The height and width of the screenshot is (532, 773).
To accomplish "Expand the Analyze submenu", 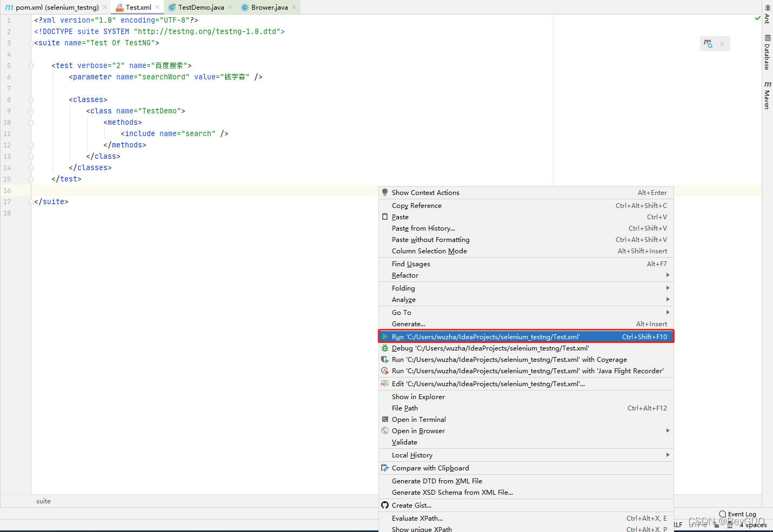I will point(526,300).
